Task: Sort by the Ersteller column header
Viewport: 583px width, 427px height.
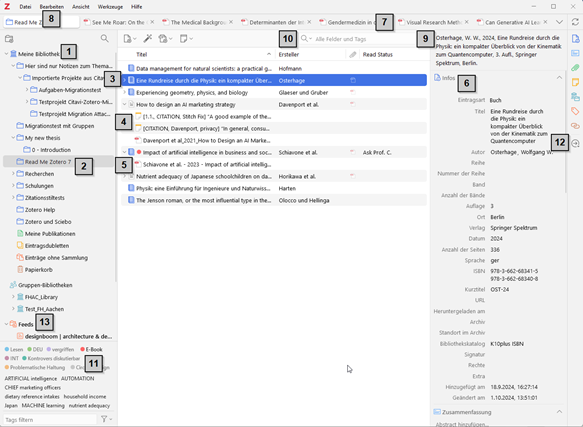Action: 310,55
